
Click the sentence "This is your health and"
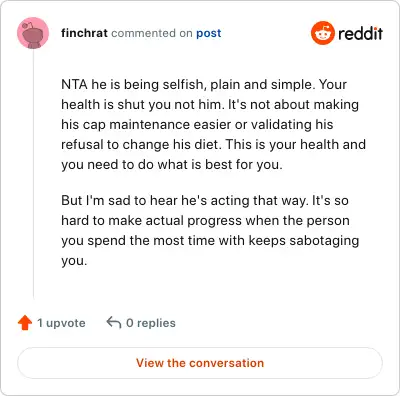click(x=296, y=144)
